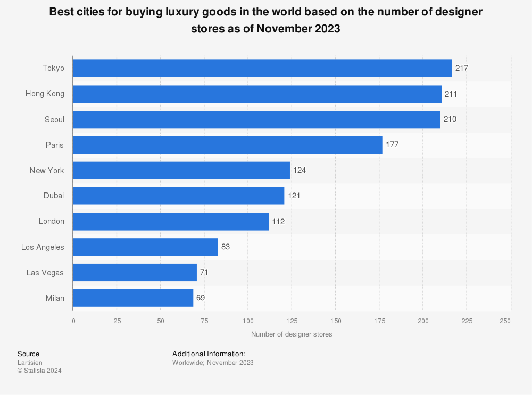Click the Lartisien source text

pos(30,363)
